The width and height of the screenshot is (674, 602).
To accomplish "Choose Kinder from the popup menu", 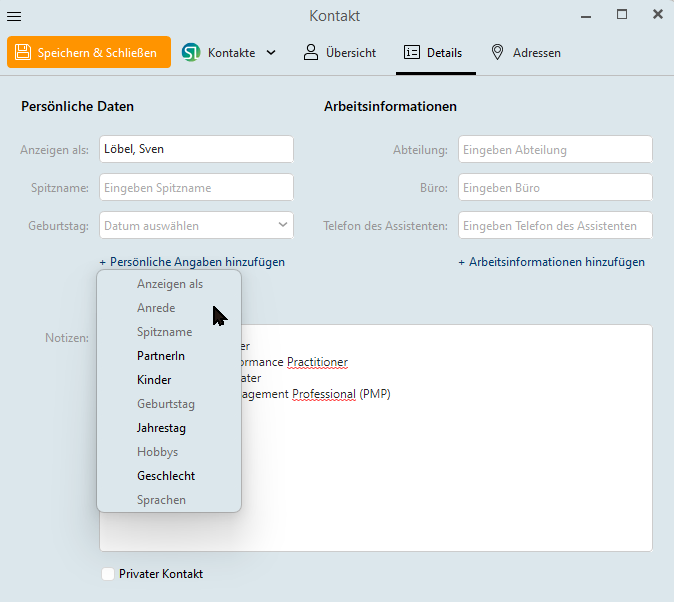I will click(154, 380).
